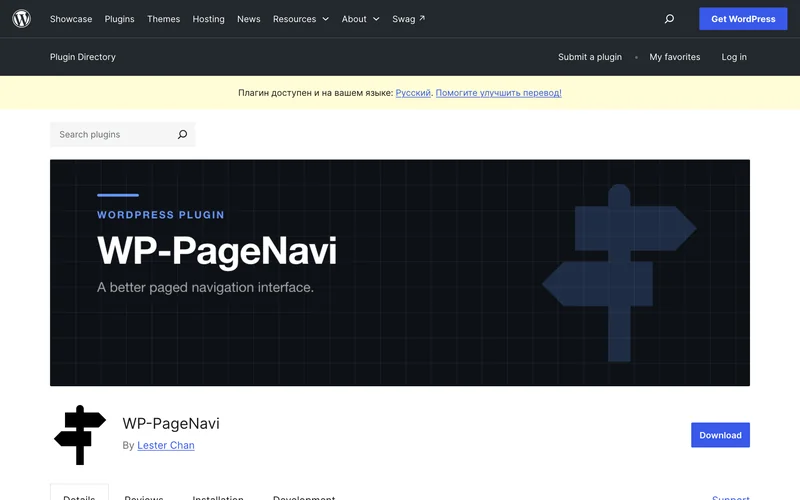Click Submit a plugin link
Viewport: 800px width, 500px height.
point(590,57)
